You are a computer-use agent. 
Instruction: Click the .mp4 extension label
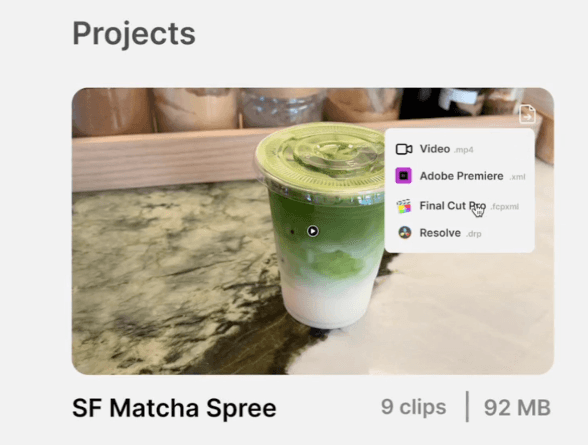point(464,150)
